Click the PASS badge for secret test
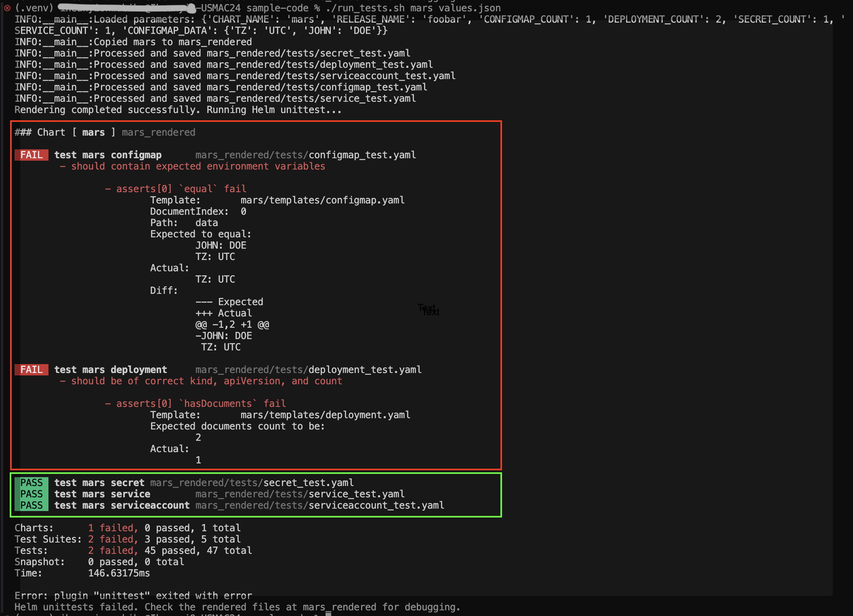Image resolution: width=853 pixels, height=616 pixels. point(31,483)
